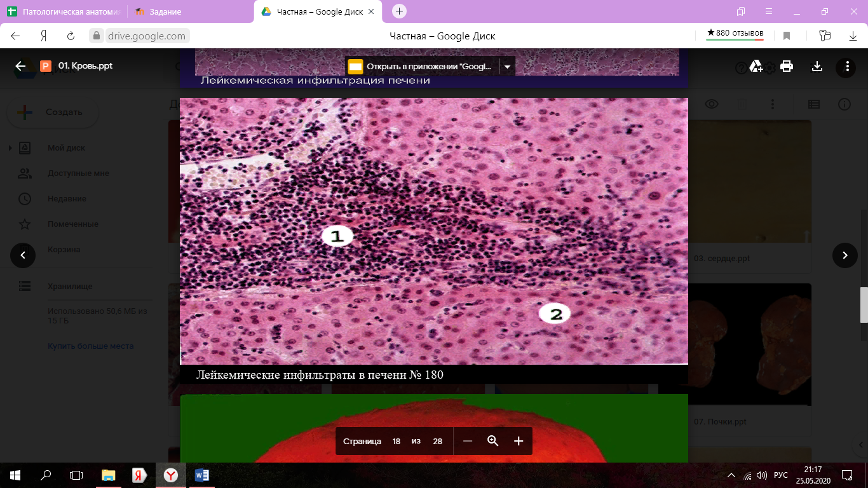Switch to the Патологическая анатомия tab
Image resolution: width=868 pixels, height=488 pixels.
click(64, 12)
